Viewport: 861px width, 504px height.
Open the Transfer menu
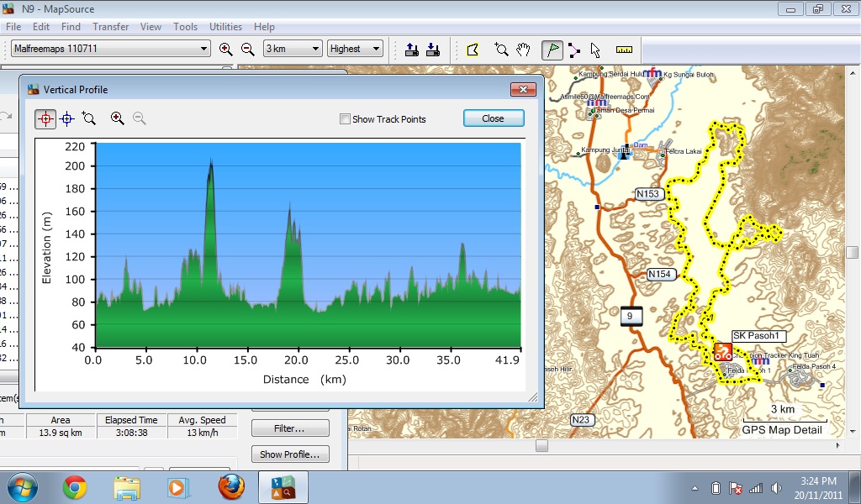tap(110, 27)
